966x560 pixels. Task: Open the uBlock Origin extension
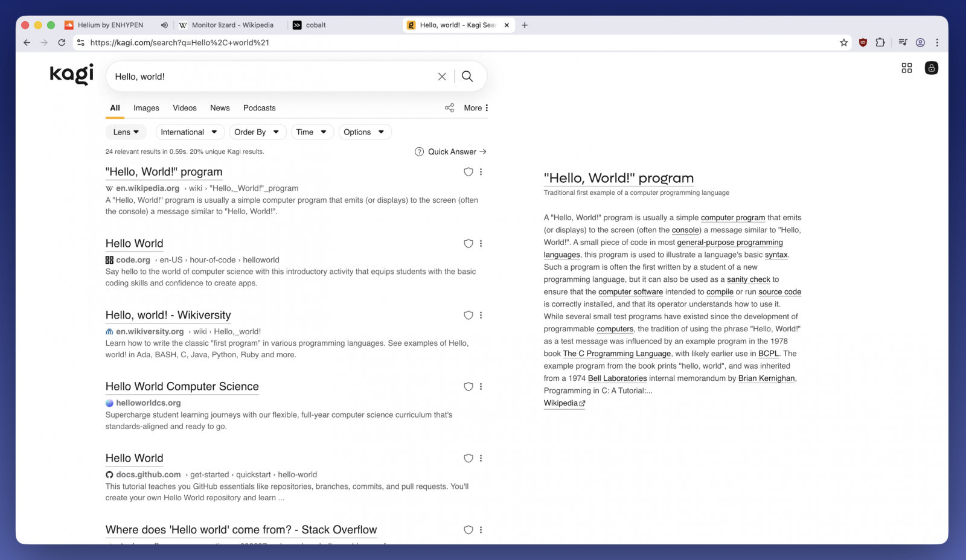click(x=863, y=43)
